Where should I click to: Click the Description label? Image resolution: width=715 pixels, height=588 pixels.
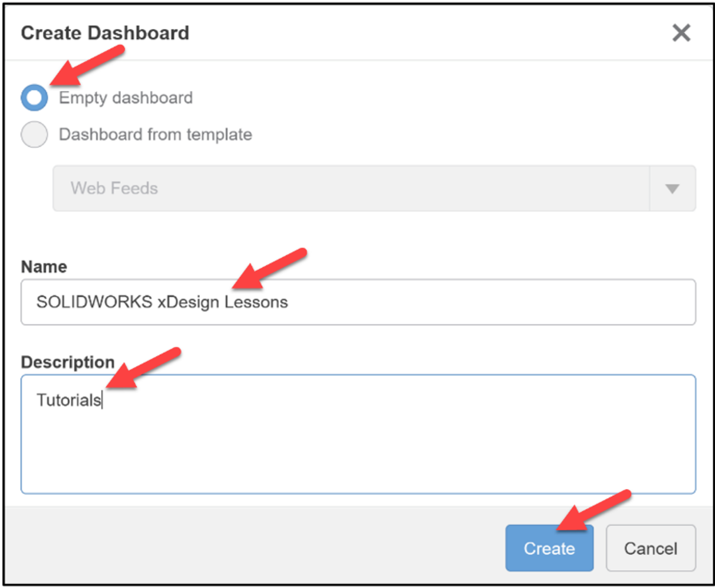click(67, 361)
